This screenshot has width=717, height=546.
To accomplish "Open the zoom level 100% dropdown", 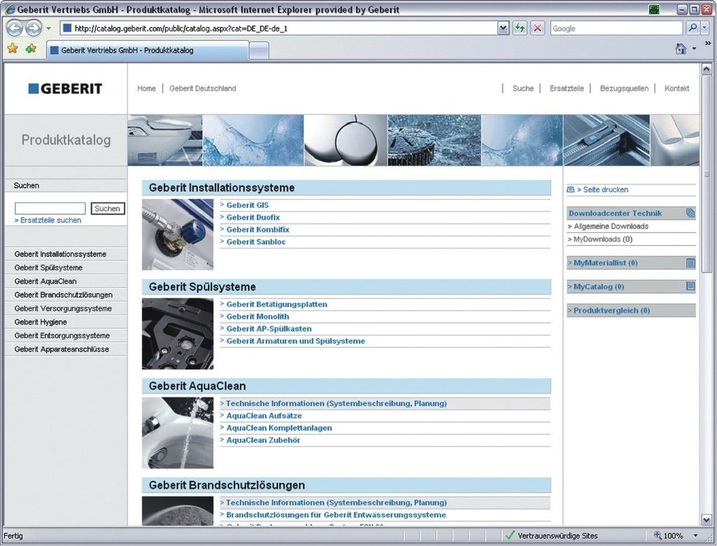I will pos(697,536).
